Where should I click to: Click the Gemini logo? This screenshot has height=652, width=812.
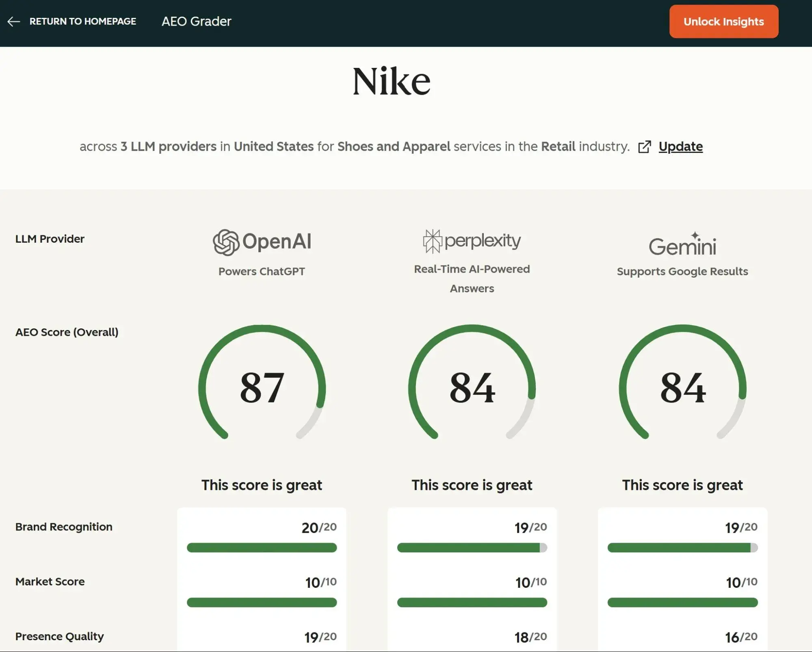tap(682, 244)
